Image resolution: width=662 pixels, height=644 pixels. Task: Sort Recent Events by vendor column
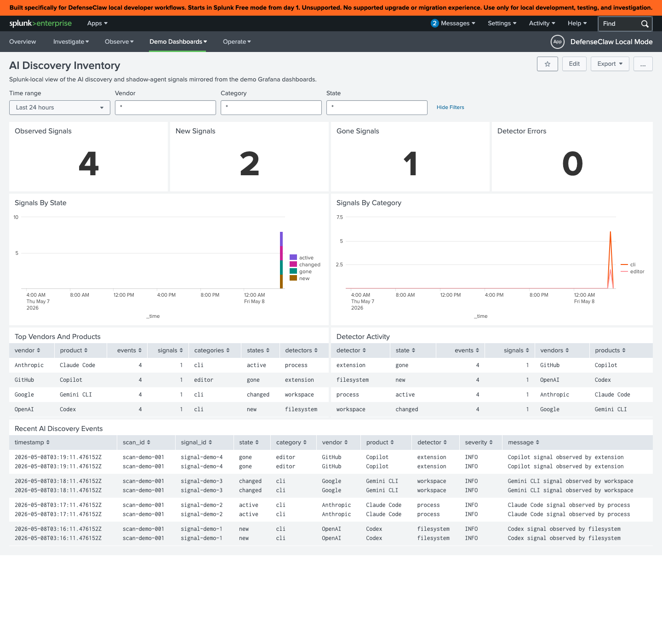pyautogui.click(x=335, y=443)
